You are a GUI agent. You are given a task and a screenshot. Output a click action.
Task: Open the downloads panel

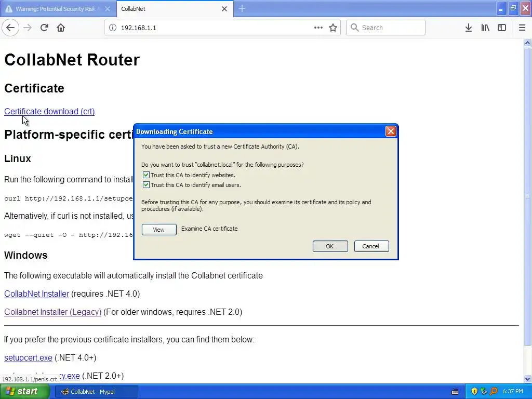click(x=469, y=28)
